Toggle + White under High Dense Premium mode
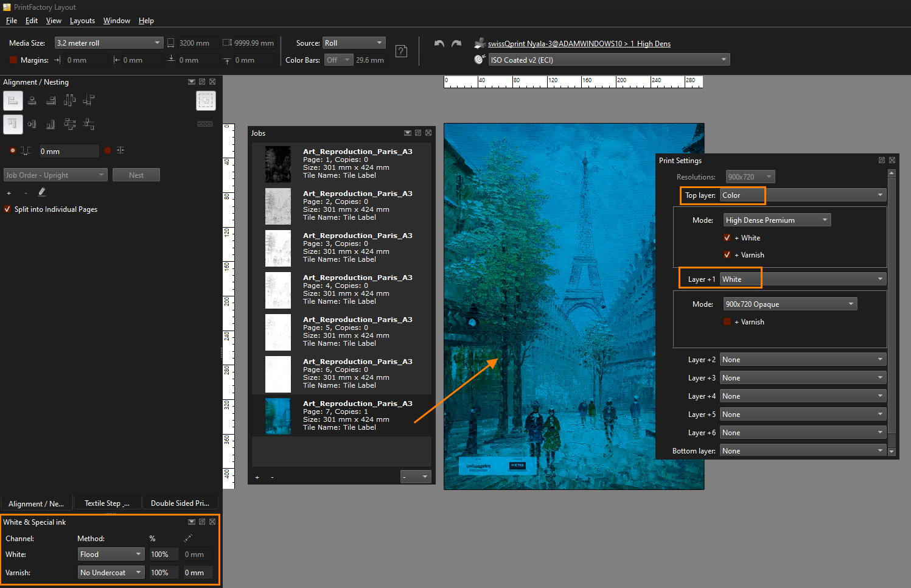Viewport: 911px width, 588px height. pyautogui.click(x=727, y=237)
